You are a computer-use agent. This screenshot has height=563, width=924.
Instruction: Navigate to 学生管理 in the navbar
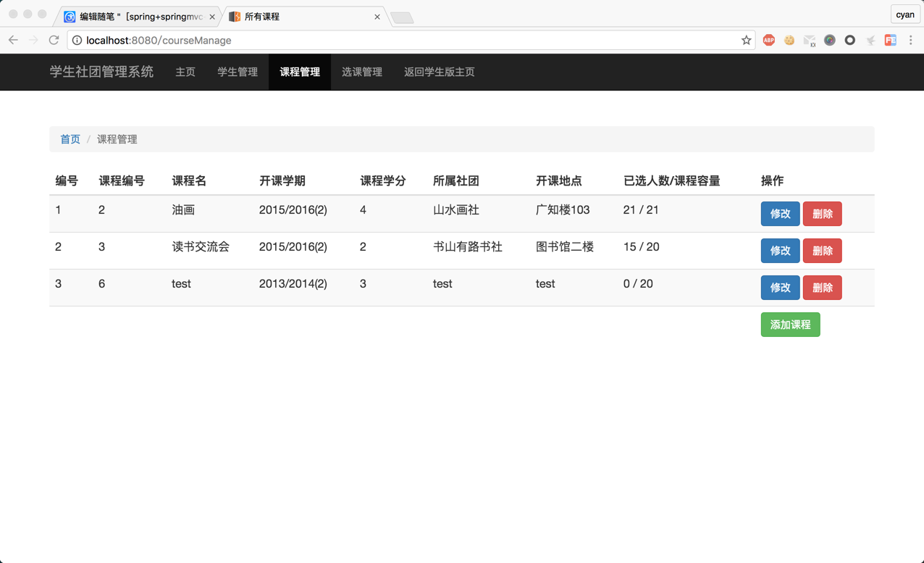click(x=237, y=72)
